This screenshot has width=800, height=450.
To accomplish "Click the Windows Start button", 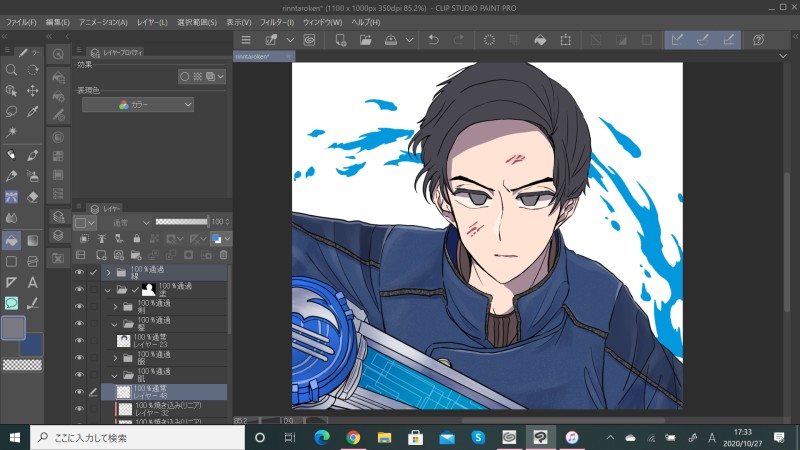I will coord(15,437).
